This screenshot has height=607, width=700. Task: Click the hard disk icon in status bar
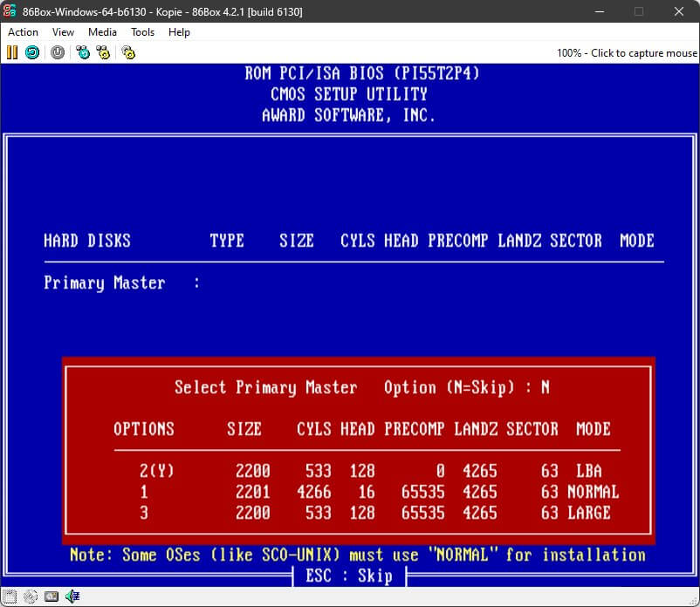point(51,597)
